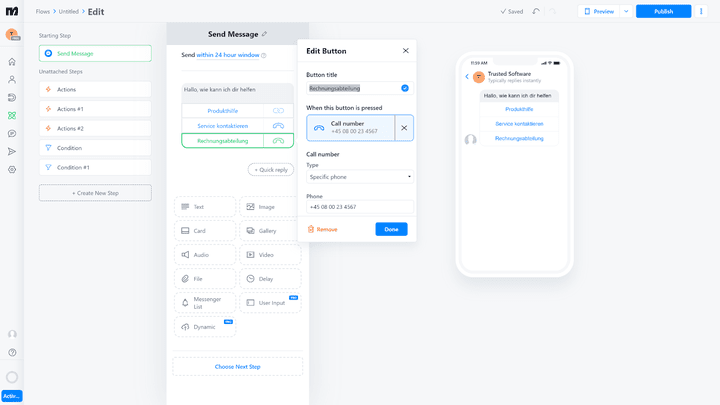Click Flows in the breadcrumb
This screenshot has height=405, width=720.
(x=43, y=11)
